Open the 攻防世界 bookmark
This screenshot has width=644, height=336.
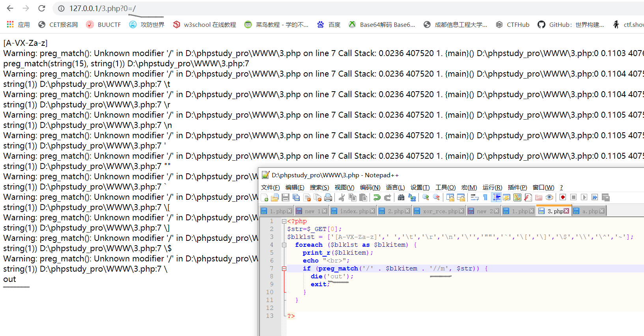[x=147, y=24]
